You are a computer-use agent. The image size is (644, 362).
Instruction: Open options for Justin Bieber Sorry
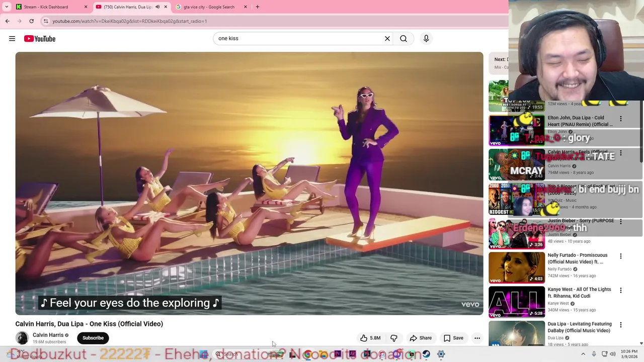pos(621,222)
